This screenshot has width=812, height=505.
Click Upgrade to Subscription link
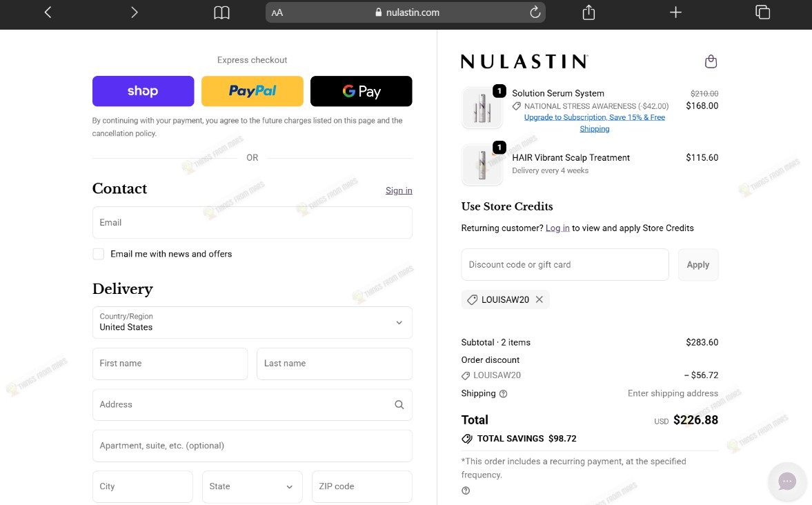(595, 123)
